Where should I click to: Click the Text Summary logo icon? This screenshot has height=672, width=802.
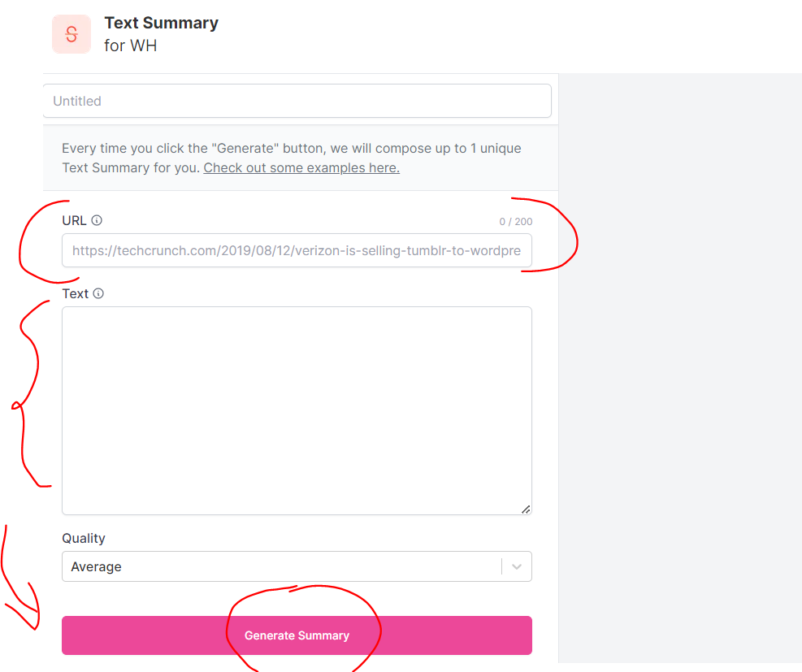(x=72, y=34)
